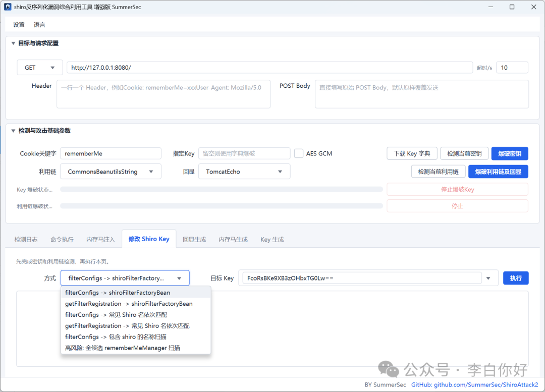The height and width of the screenshot is (392, 545).
Task: Select getFilterRegistration -> shiroFilterFactoryBean option
Action: pos(136,304)
